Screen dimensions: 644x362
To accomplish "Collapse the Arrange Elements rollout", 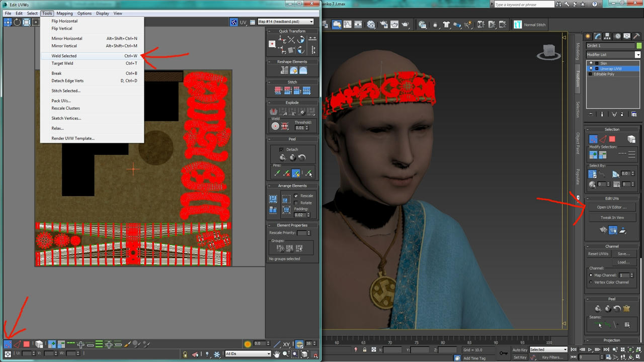I will pyautogui.click(x=292, y=186).
